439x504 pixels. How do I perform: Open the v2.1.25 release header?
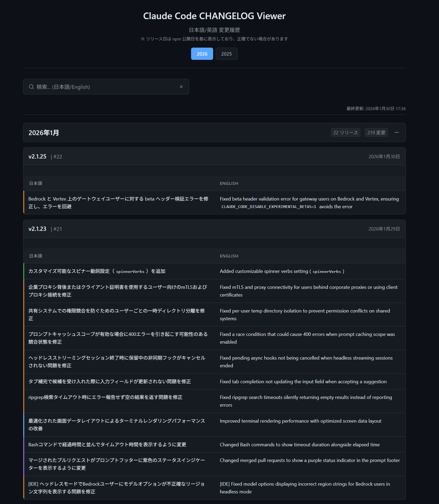pyautogui.click(x=37, y=157)
